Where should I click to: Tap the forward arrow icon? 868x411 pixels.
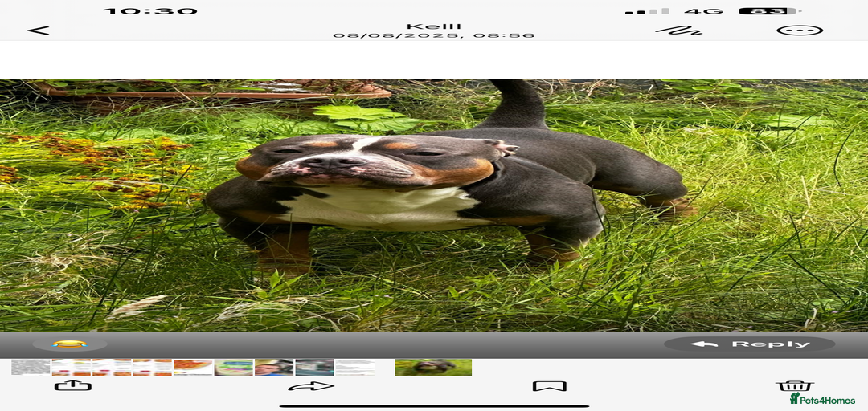pyautogui.click(x=311, y=386)
